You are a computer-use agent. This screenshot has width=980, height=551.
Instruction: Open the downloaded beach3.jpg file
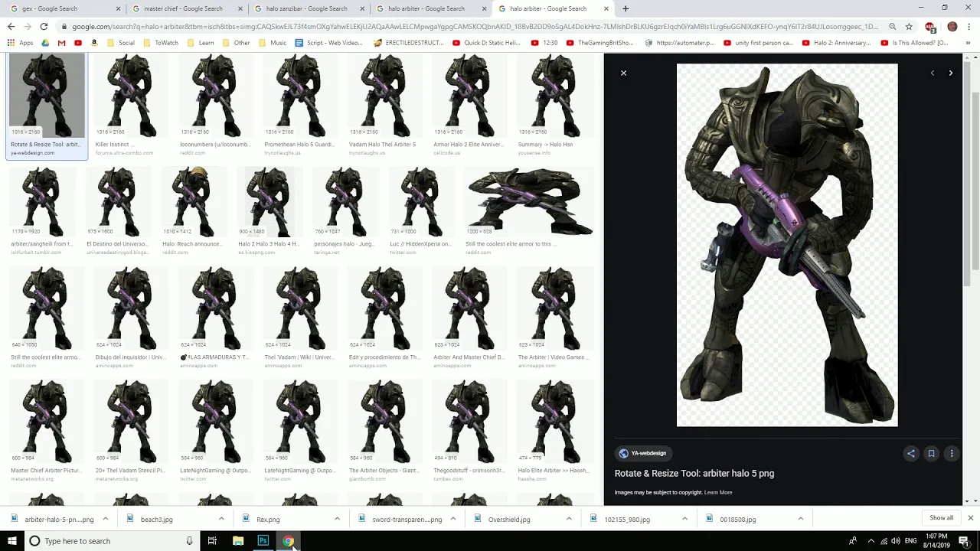click(156, 519)
